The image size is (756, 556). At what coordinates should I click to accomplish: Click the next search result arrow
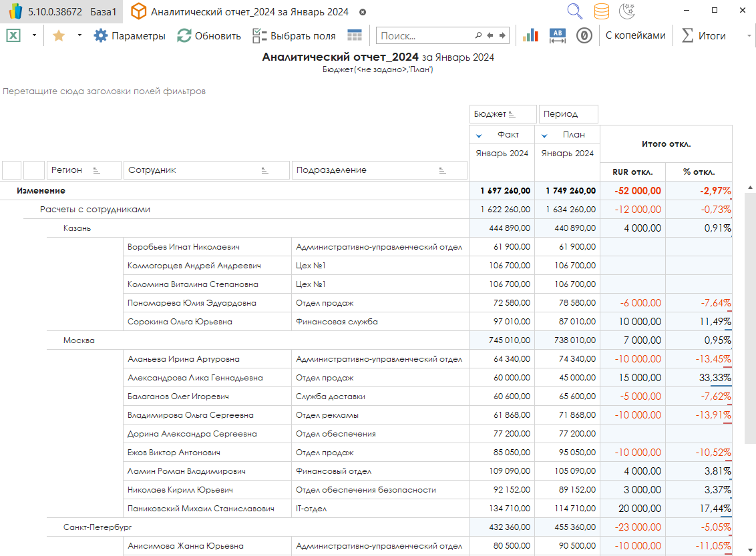(x=502, y=36)
